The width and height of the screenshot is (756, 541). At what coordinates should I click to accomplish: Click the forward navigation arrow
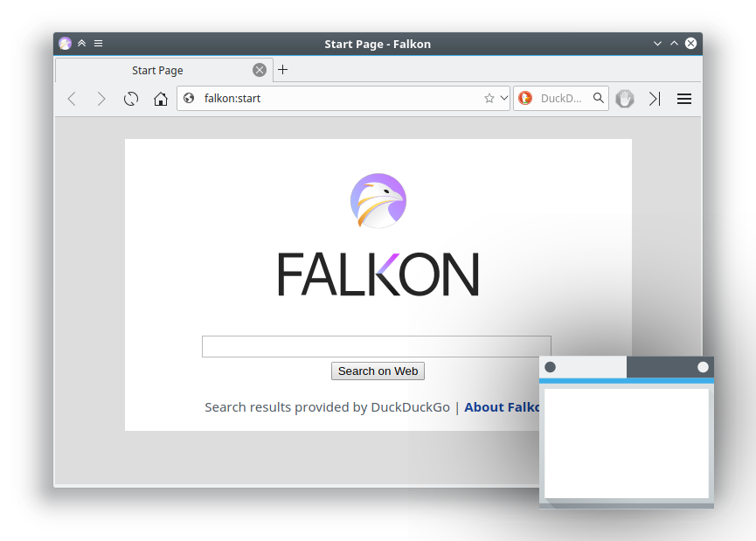click(101, 99)
